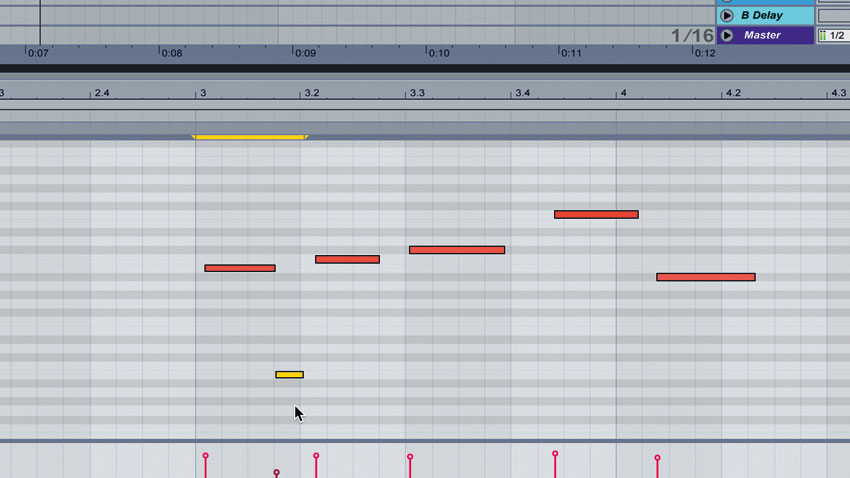Viewport: 850px width, 478px height.
Task: Select the Master track title
Action: 762,35
